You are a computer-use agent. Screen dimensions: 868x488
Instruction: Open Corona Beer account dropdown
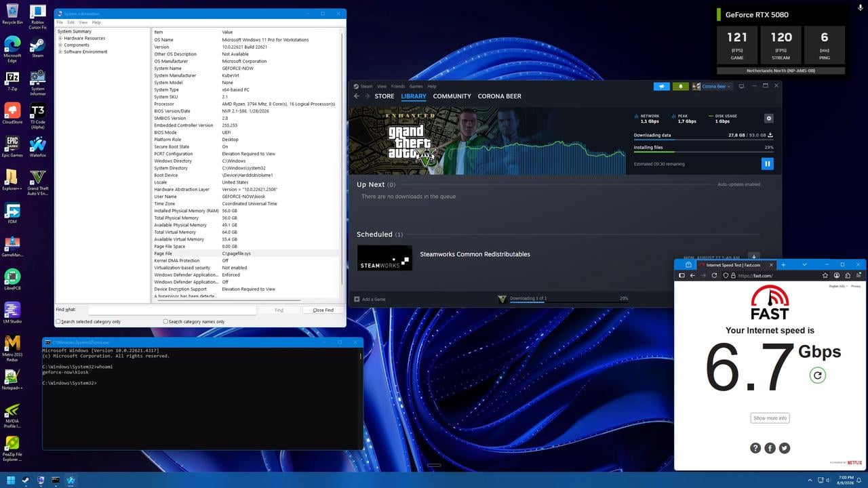(x=713, y=87)
